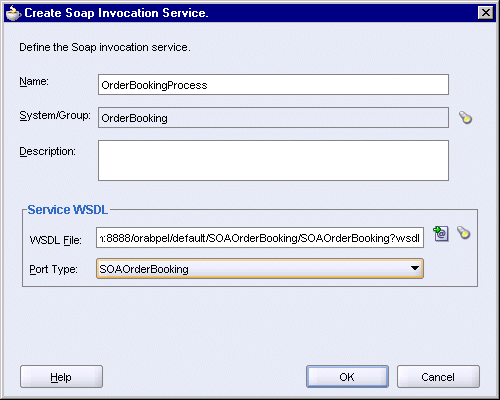Image resolution: width=500 pixels, height=400 pixels.
Task: Click the Description: label
Action: [47, 152]
